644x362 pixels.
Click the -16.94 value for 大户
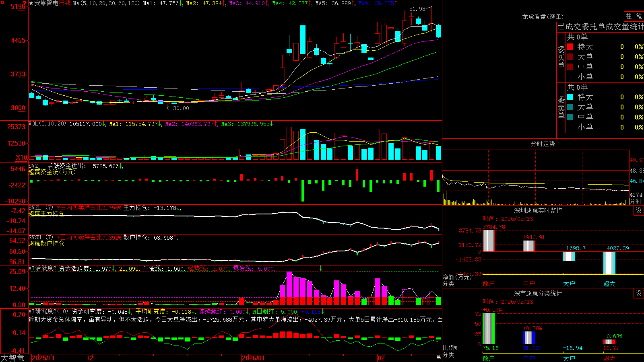[573, 348]
